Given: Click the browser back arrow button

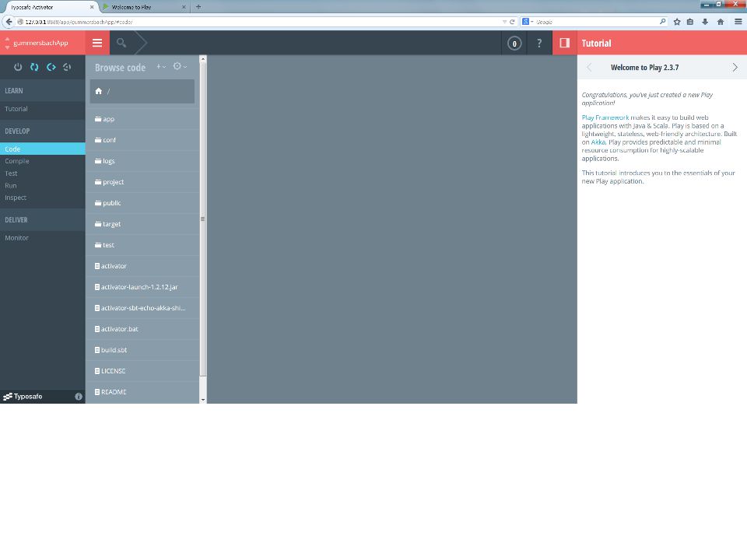Looking at the screenshot, I should [x=9, y=22].
